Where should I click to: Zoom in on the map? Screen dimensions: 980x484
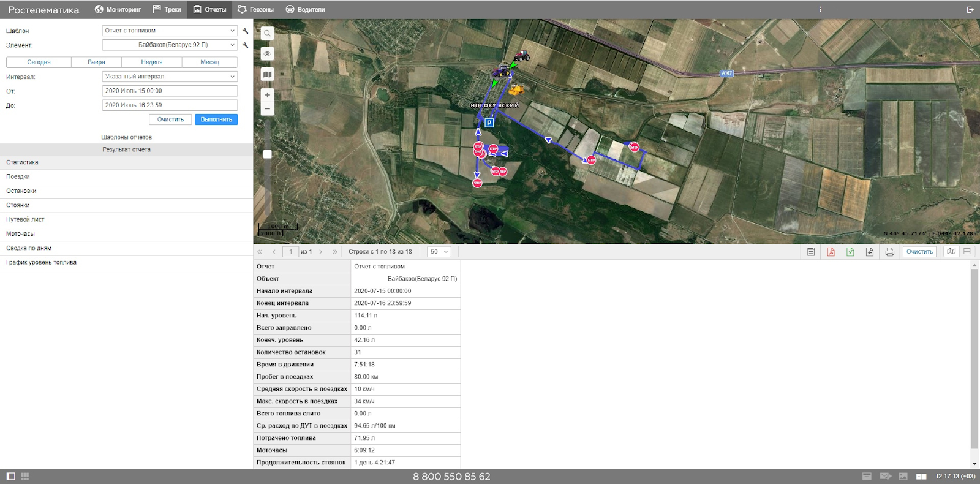click(267, 95)
